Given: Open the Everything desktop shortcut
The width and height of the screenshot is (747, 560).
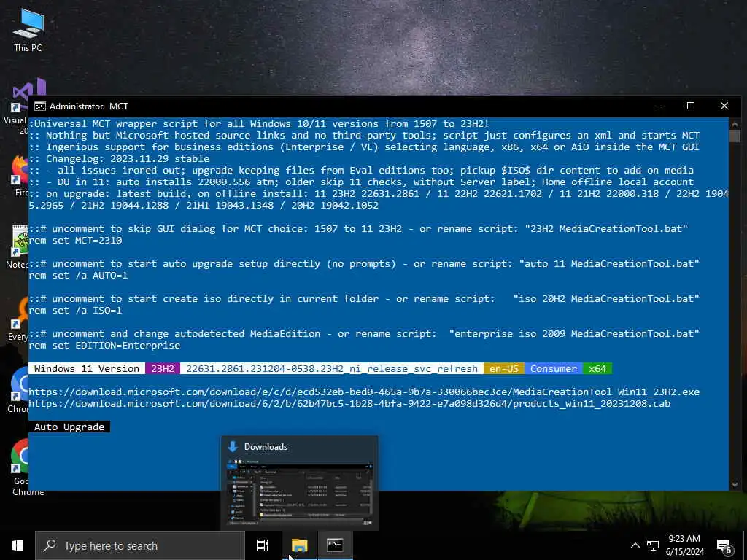Looking at the screenshot, I should point(18,318).
